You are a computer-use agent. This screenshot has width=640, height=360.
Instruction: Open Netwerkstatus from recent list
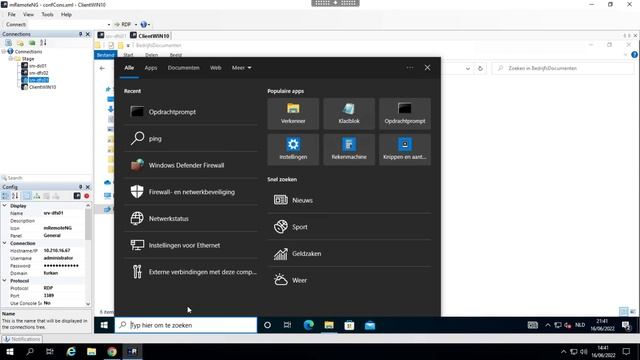point(191,218)
